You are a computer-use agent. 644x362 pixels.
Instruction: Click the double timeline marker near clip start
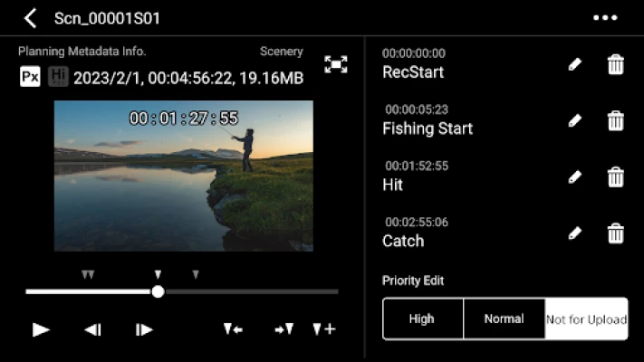pyautogui.click(x=88, y=274)
